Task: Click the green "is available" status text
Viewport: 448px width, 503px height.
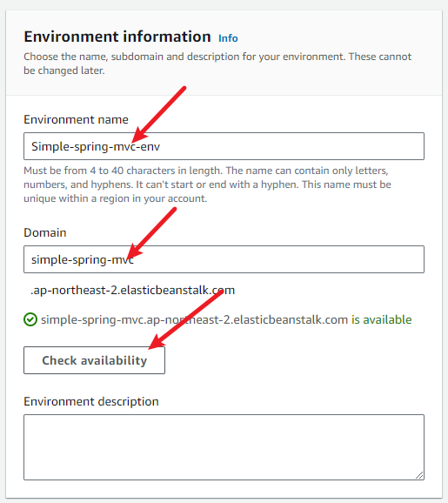Action: tap(382, 319)
